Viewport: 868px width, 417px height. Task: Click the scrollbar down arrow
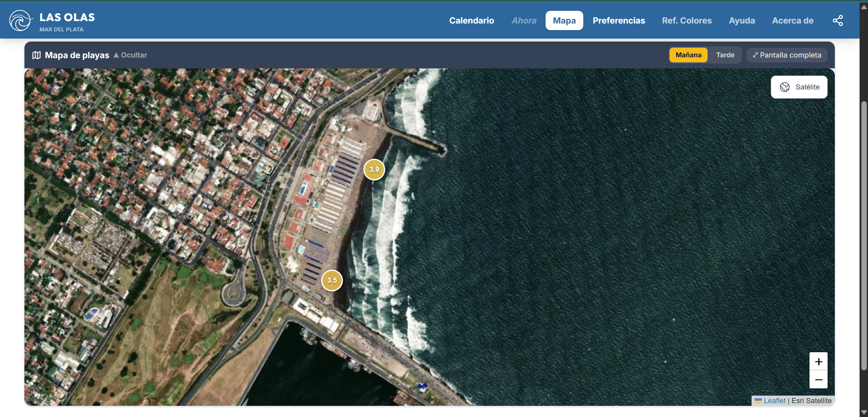(863, 412)
